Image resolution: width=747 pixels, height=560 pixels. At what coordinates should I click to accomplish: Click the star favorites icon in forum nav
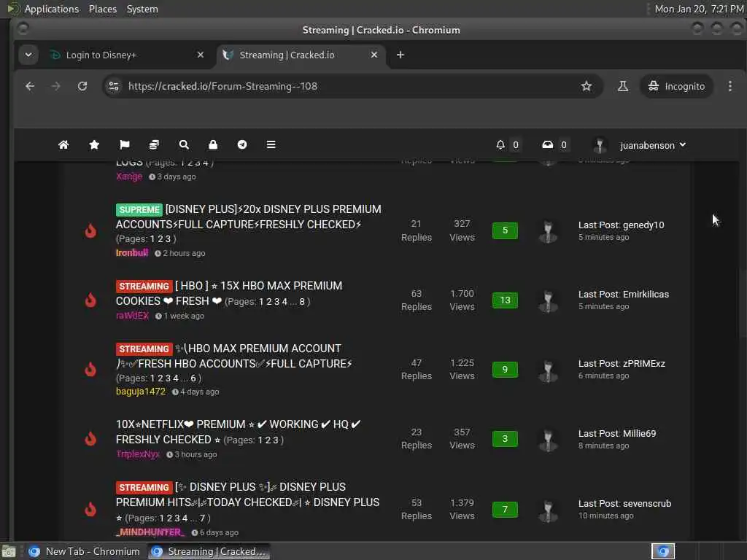click(x=94, y=145)
